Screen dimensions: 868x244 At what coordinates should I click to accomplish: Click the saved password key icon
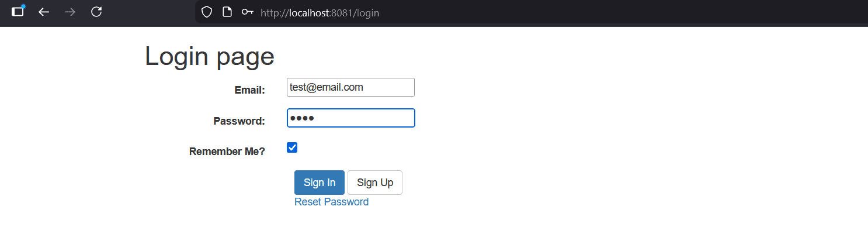(x=248, y=12)
